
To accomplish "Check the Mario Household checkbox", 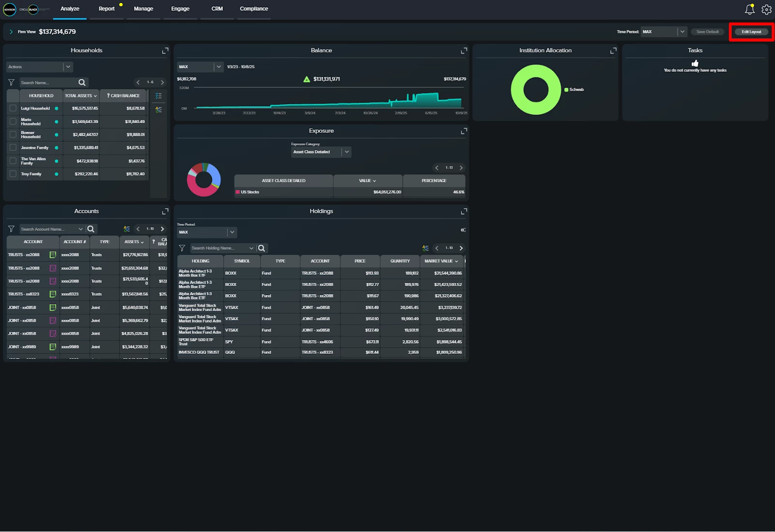I will click(x=13, y=122).
